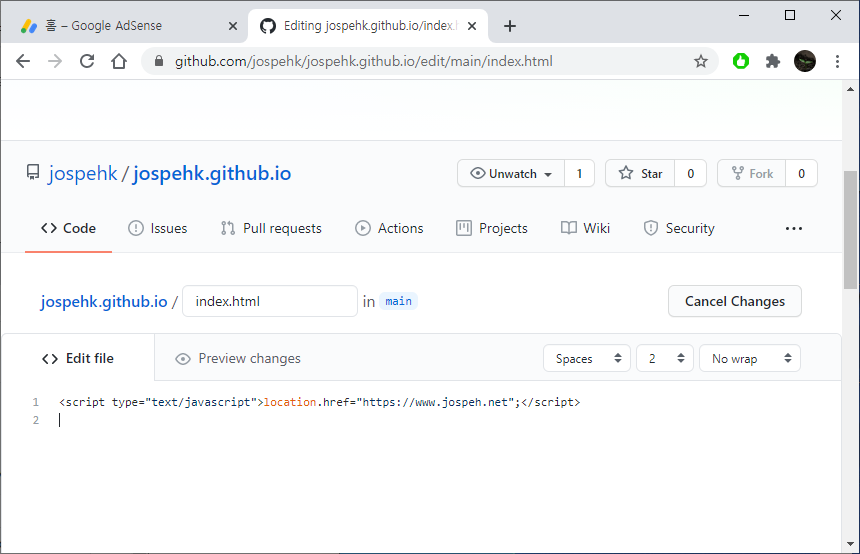Click the repository book icon
Viewport: 860px width, 554px height.
(x=33, y=173)
